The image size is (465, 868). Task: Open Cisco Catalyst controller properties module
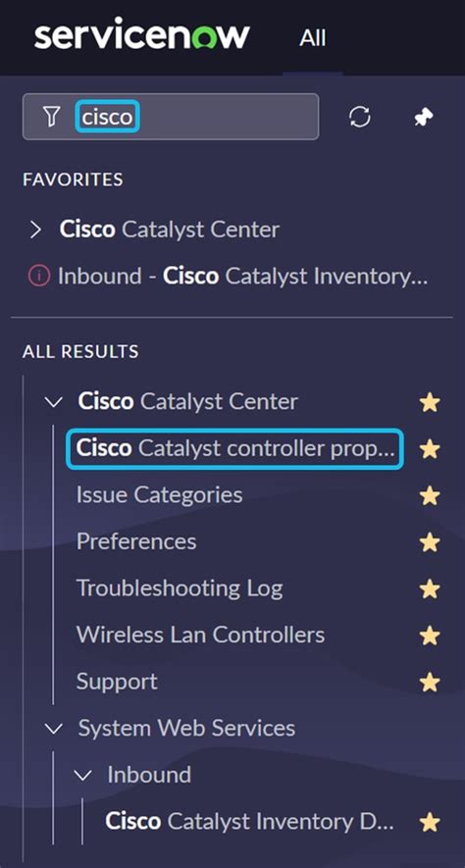(235, 448)
